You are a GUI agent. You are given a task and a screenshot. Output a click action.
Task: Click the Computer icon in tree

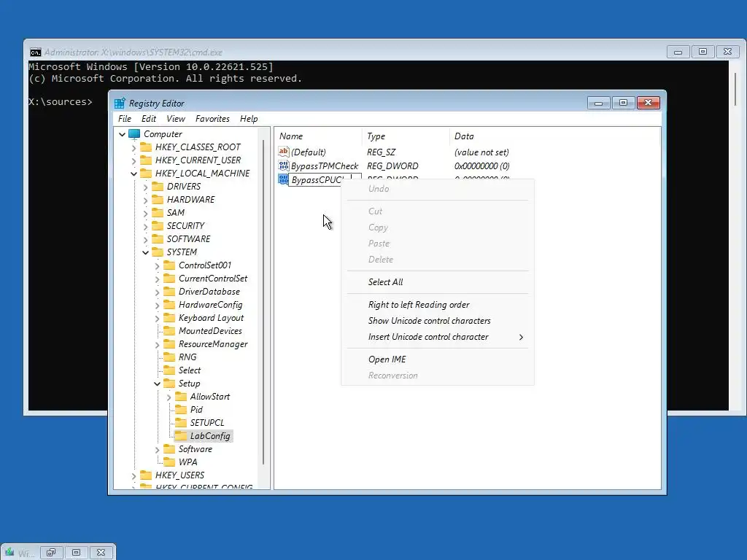[134, 134]
